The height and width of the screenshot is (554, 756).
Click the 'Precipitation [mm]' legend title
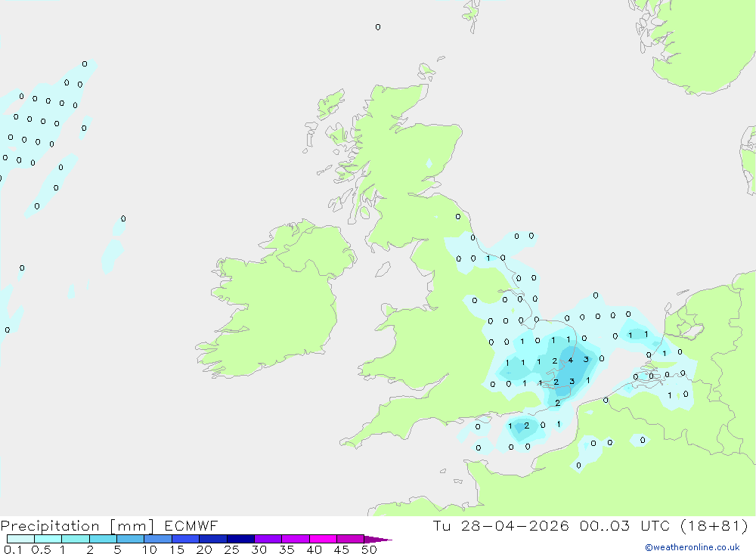coord(77,526)
